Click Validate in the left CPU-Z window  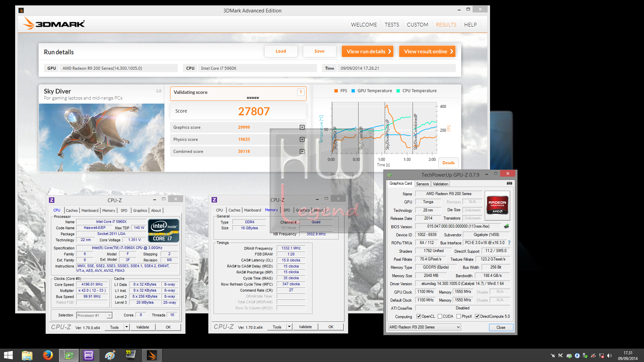[x=143, y=327]
